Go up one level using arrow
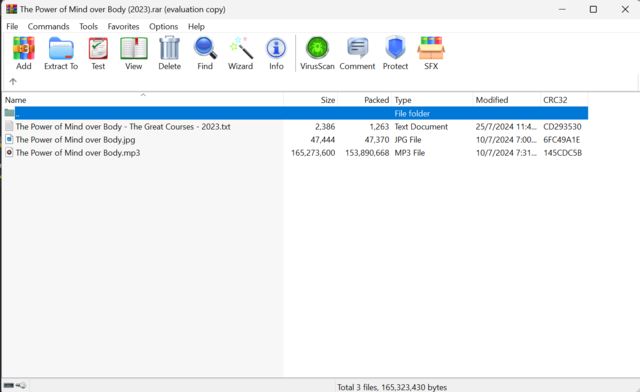 [13, 81]
